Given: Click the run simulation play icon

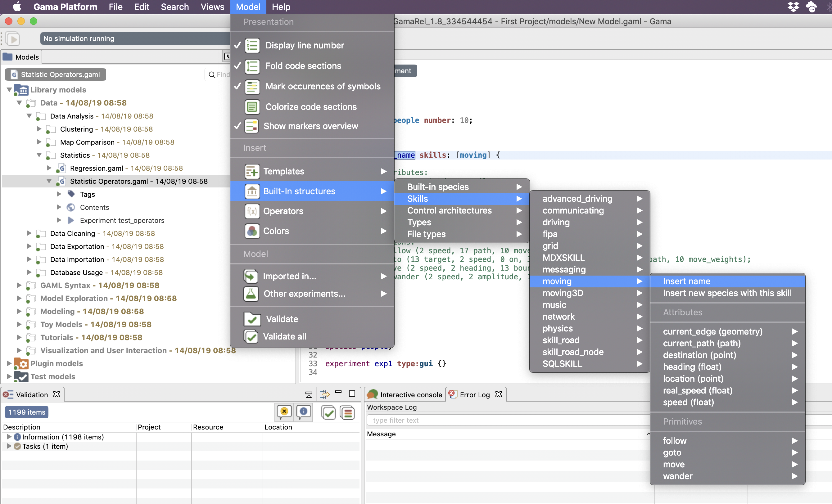Looking at the screenshot, I should pyautogui.click(x=13, y=39).
